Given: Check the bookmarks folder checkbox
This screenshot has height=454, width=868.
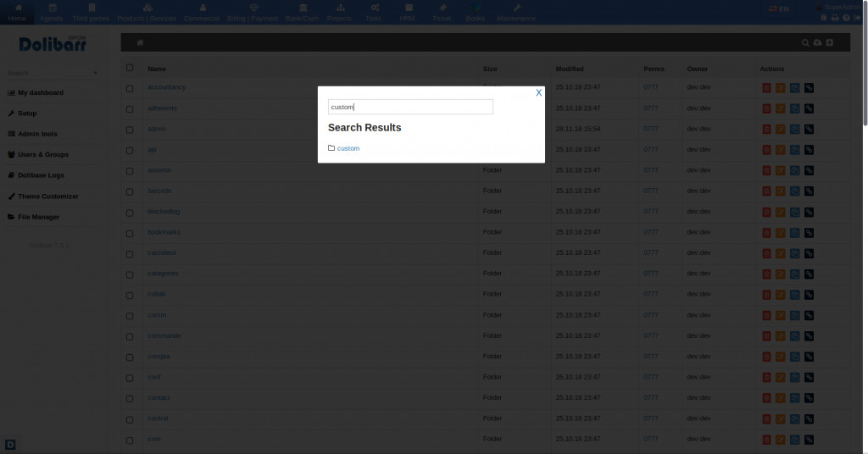Looking at the screenshot, I should pyautogui.click(x=130, y=234).
